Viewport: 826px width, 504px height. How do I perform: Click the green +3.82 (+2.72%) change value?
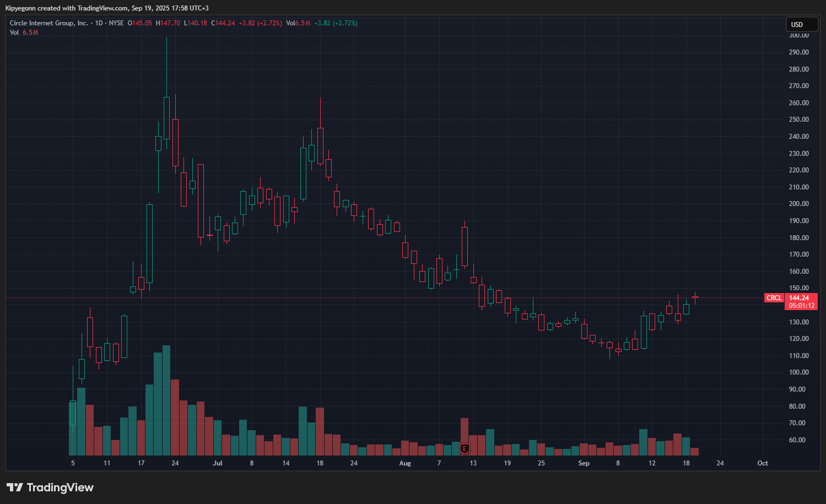coord(336,23)
